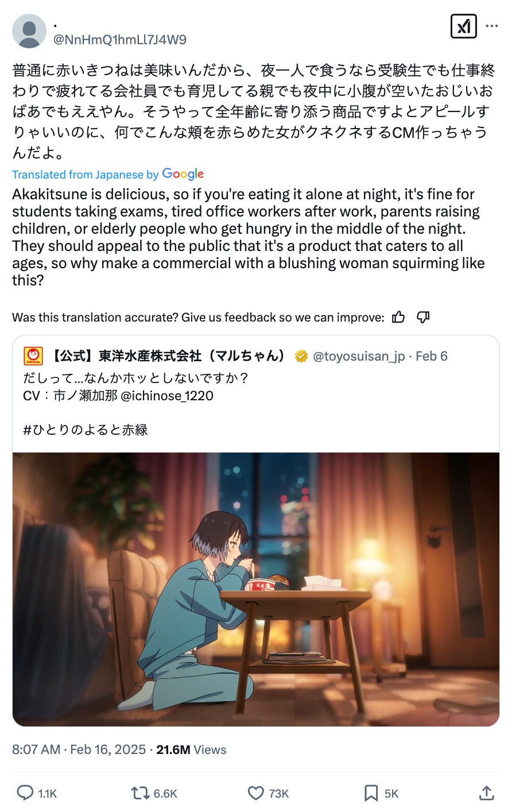
Task: Click the Grok xI icon
Action: (x=464, y=26)
